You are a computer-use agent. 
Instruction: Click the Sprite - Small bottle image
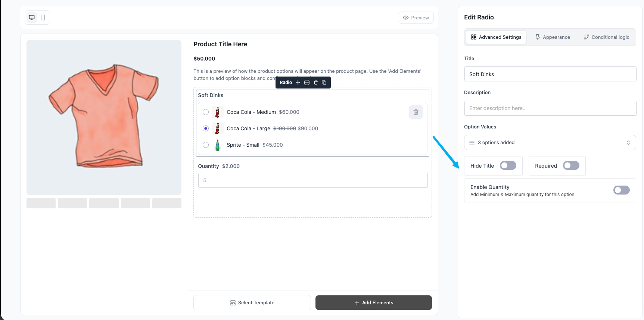tap(217, 145)
